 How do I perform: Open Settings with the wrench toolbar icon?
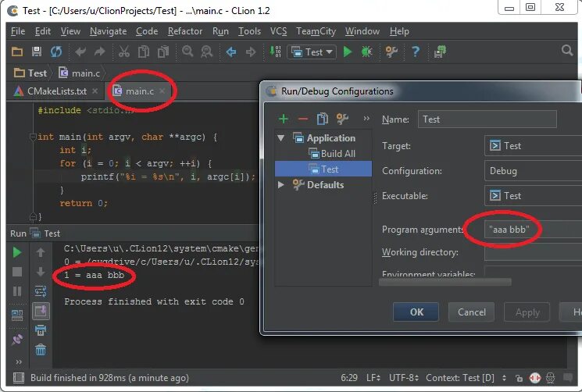(391, 52)
